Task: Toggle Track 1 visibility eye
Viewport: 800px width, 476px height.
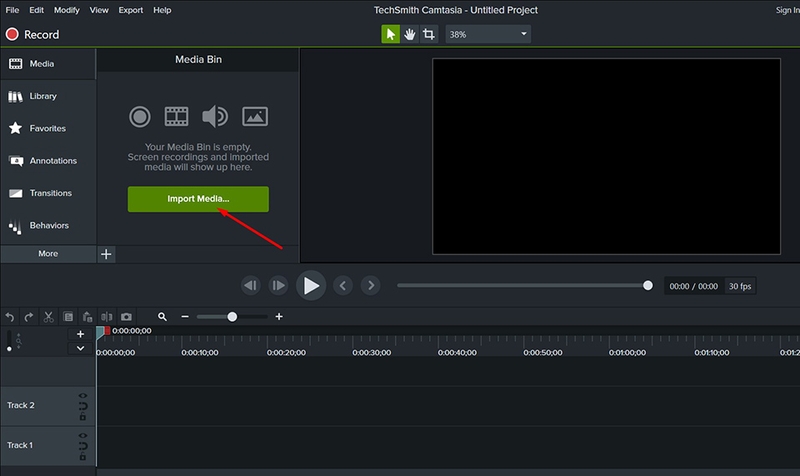Action: pos(83,436)
